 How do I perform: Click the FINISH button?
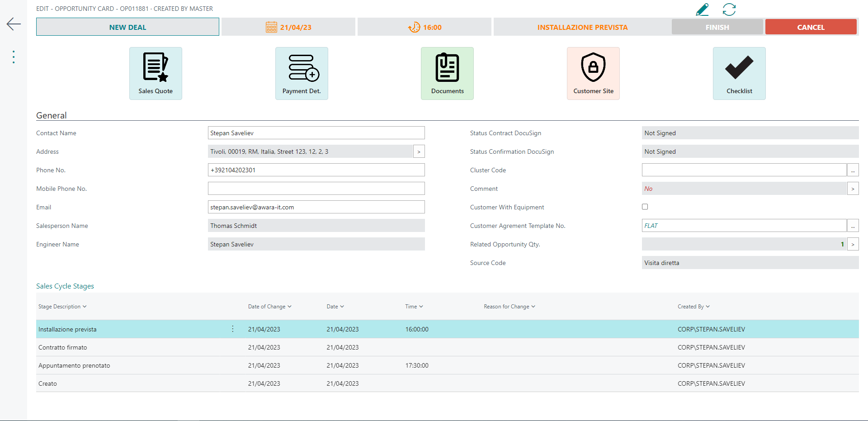717,27
